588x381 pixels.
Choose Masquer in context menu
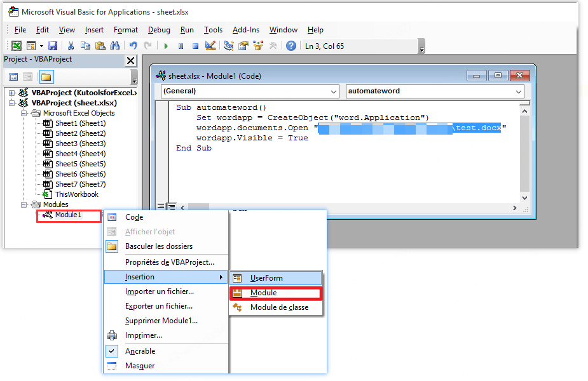pyautogui.click(x=166, y=366)
